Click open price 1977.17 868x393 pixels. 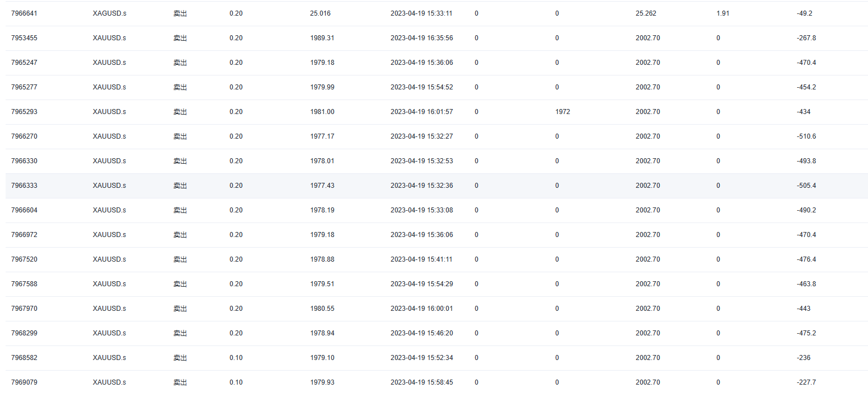(x=322, y=136)
